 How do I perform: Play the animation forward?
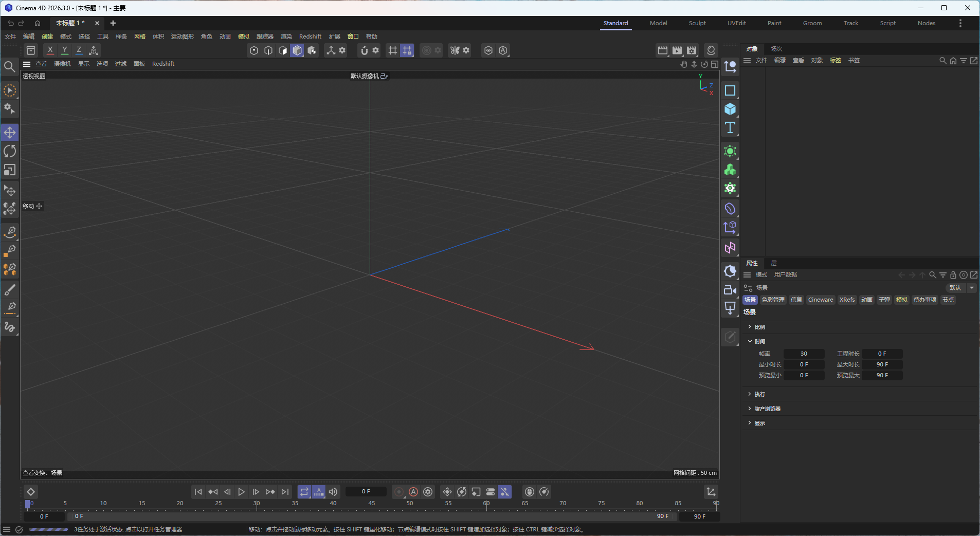pos(241,492)
